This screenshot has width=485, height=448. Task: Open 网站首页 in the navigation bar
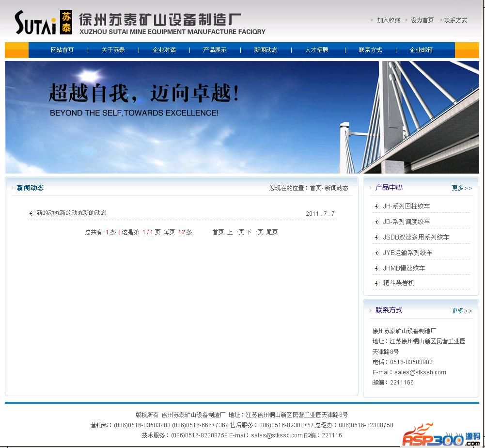tap(62, 50)
